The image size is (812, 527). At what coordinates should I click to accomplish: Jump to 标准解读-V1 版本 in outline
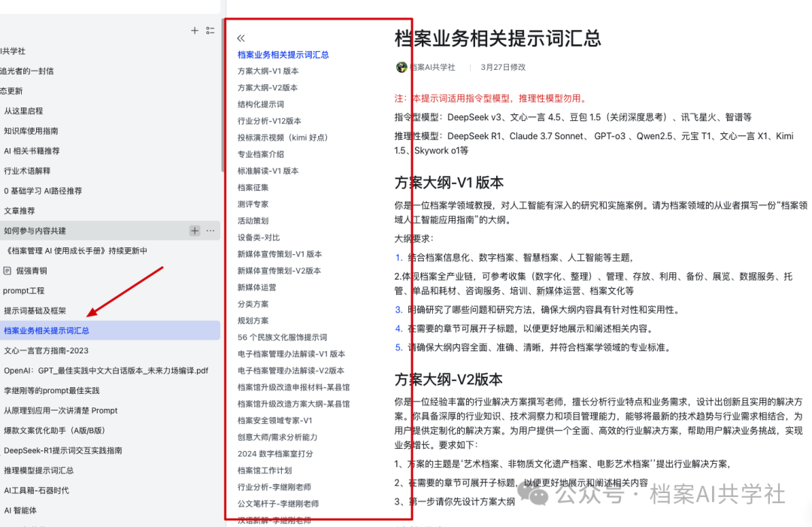[268, 171]
